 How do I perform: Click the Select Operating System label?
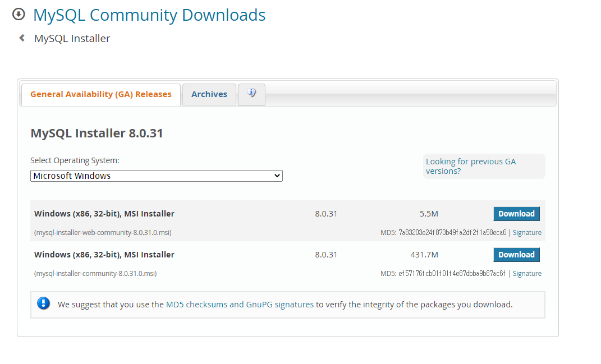[x=75, y=160]
